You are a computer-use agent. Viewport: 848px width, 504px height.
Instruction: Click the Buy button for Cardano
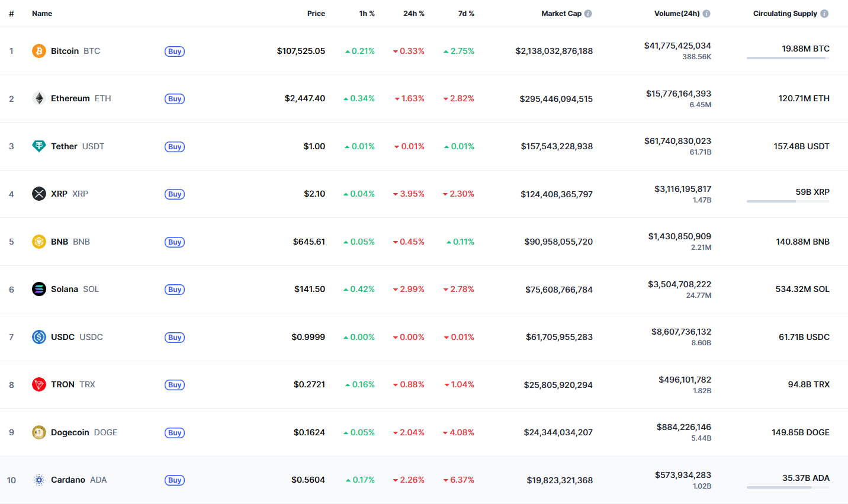pyautogui.click(x=175, y=480)
